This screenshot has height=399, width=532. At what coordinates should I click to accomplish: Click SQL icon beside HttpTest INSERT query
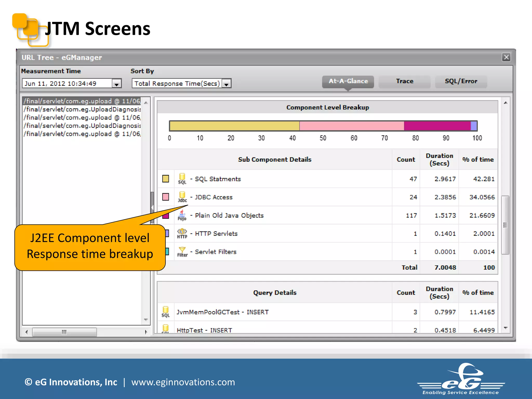pyautogui.click(x=165, y=329)
